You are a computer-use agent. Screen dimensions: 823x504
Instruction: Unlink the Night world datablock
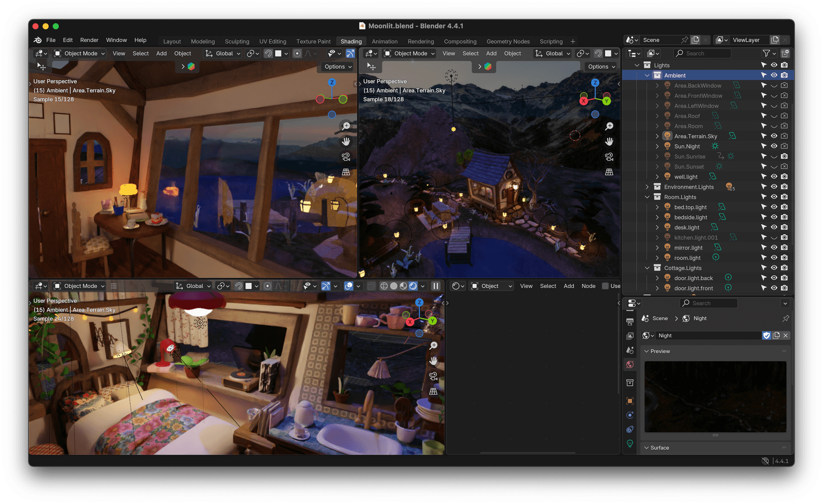(x=786, y=336)
